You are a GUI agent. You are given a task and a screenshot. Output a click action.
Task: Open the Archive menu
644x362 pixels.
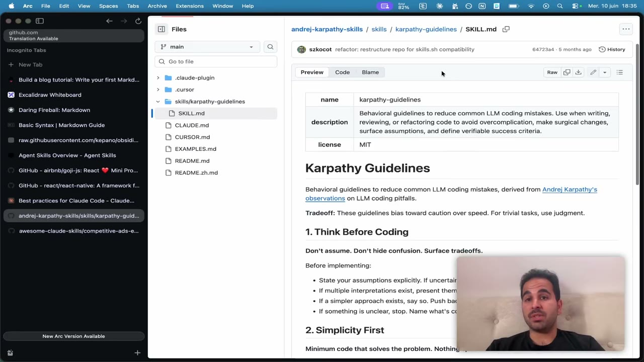tap(157, 6)
